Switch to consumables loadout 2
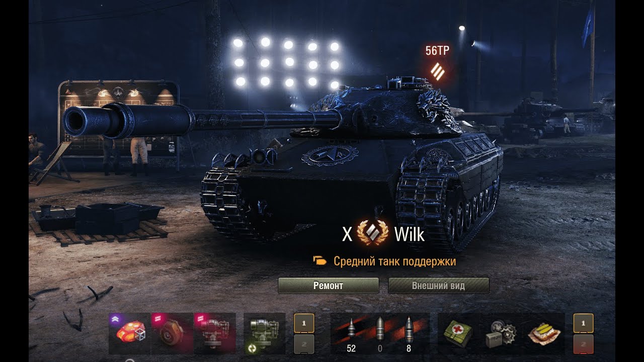The width and height of the screenshot is (644, 362). (x=583, y=344)
